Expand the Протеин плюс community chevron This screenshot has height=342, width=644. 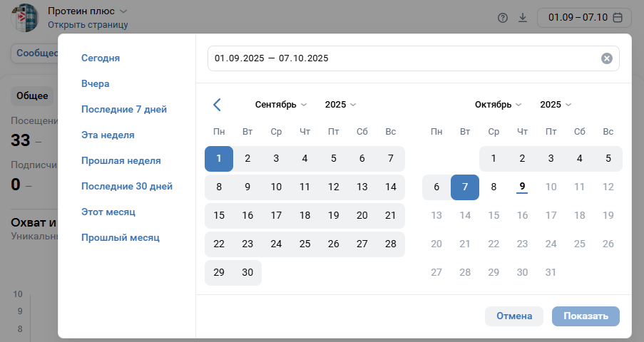pos(123,11)
